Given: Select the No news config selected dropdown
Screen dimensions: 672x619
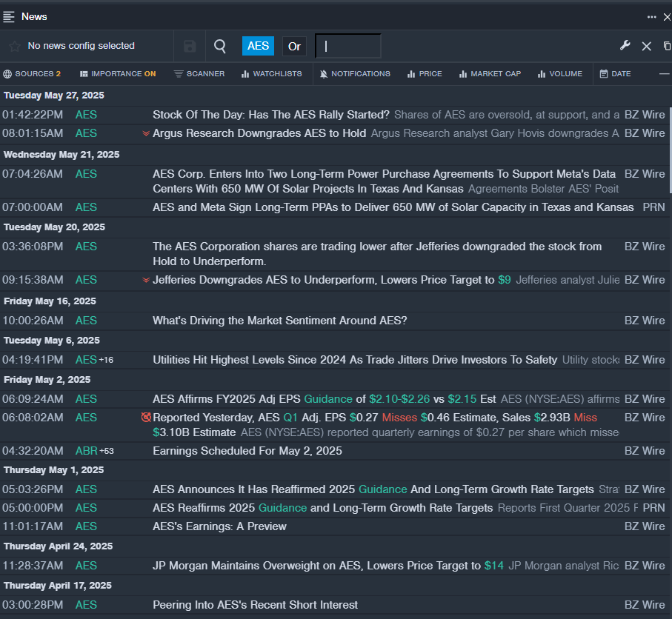Looking at the screenshot, I should [81, 46].
